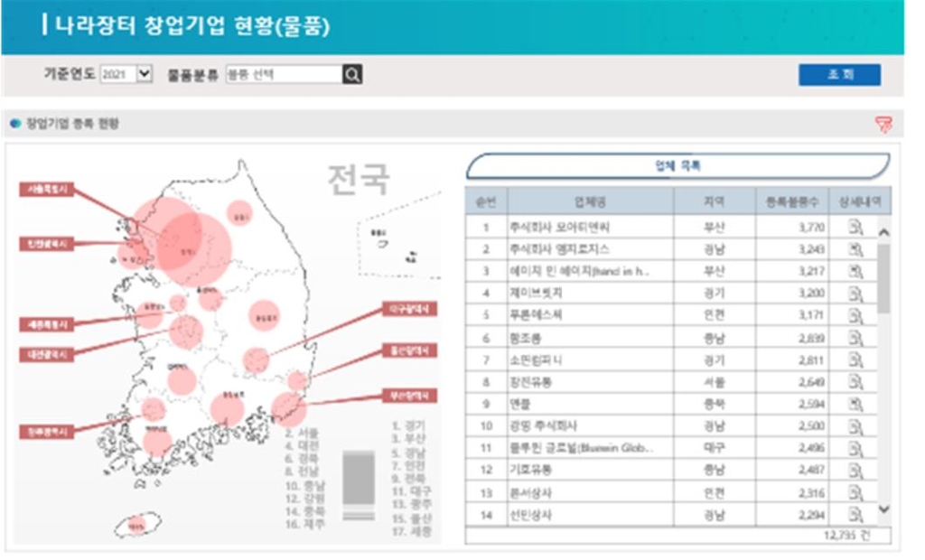Open the 기준연도 year dropdown
The width and height of the screenshot is (925, 560).
(126, 75)
